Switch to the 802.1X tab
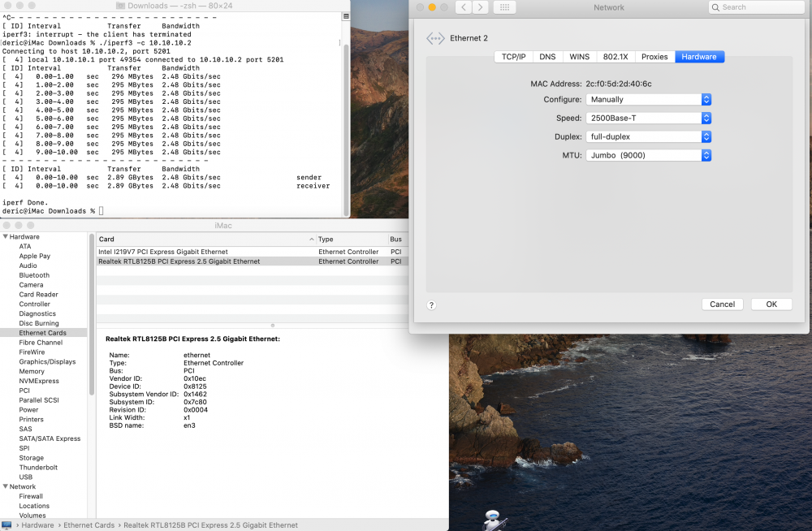Image resolution: width=812 pixels, height=531 pixels. click(x=615, y=57)
